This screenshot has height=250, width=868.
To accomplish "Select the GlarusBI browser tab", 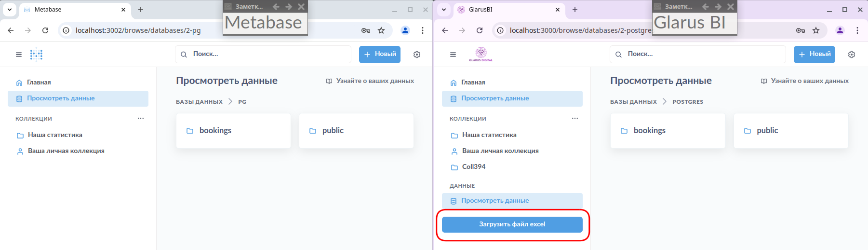I will pos(509,10).
